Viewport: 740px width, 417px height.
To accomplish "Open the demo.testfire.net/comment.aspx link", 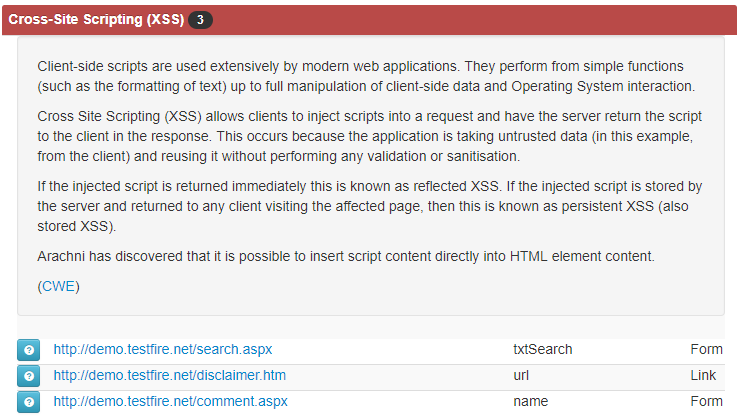I will click(170, 401).
